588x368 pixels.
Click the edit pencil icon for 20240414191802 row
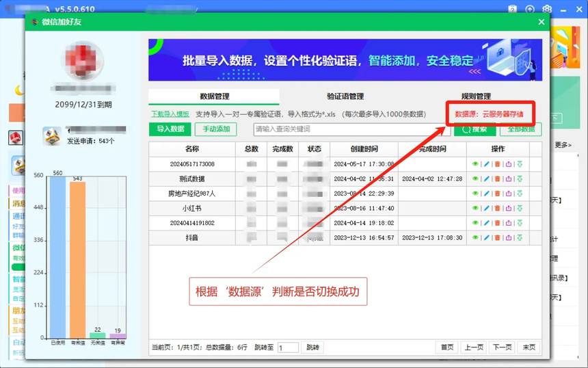pos(486,223)
